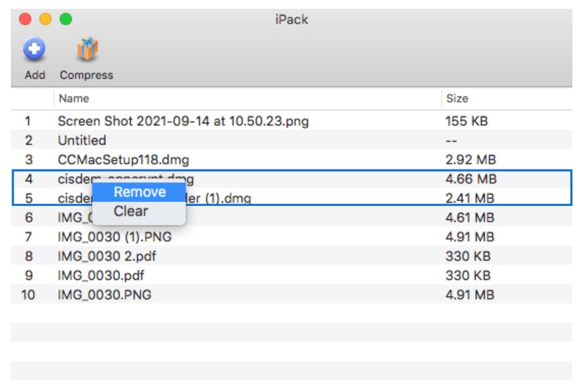Click row number 7 cell

(x=28, y=236)
